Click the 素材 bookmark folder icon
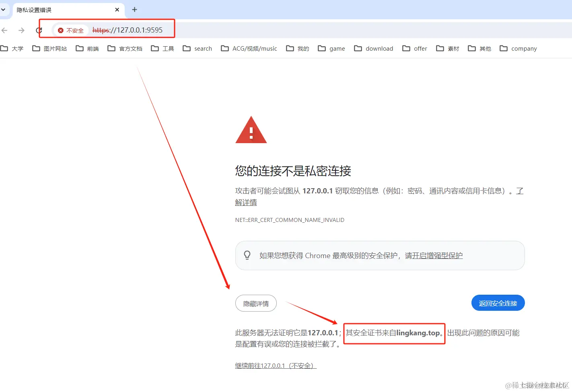 (x=440, y=48)
